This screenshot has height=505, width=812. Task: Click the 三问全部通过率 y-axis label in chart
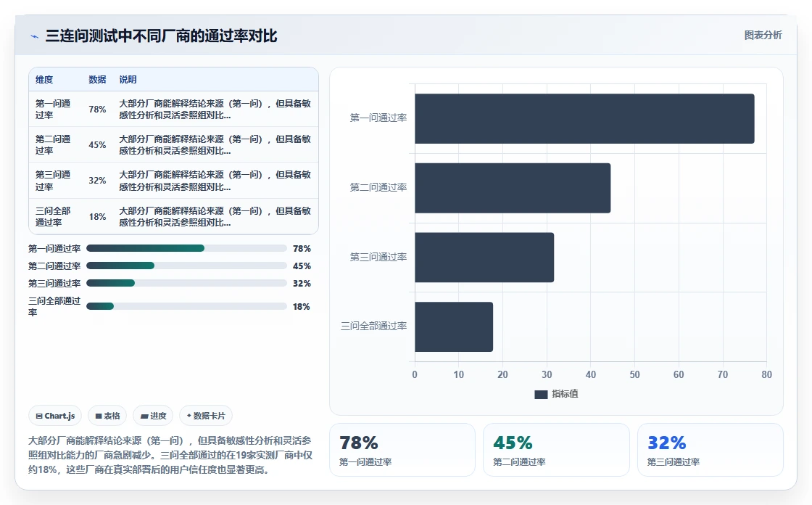(374, 326)
